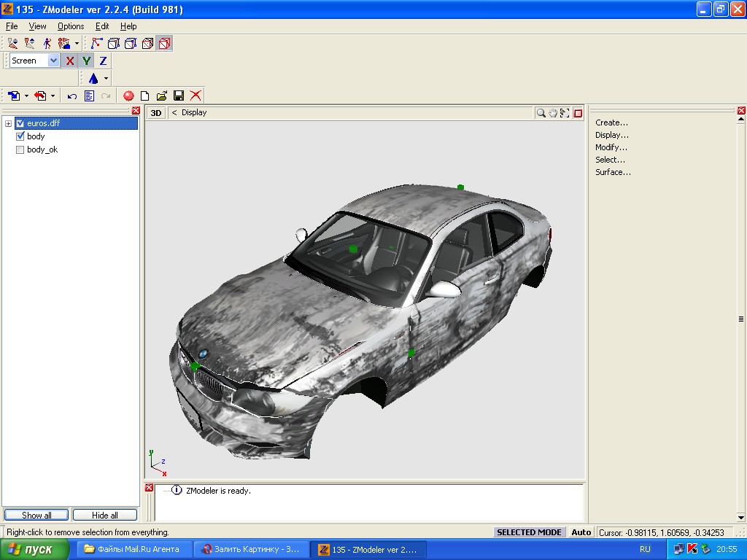
Task: Open the undo history list icon
Action: pos(89,96)
